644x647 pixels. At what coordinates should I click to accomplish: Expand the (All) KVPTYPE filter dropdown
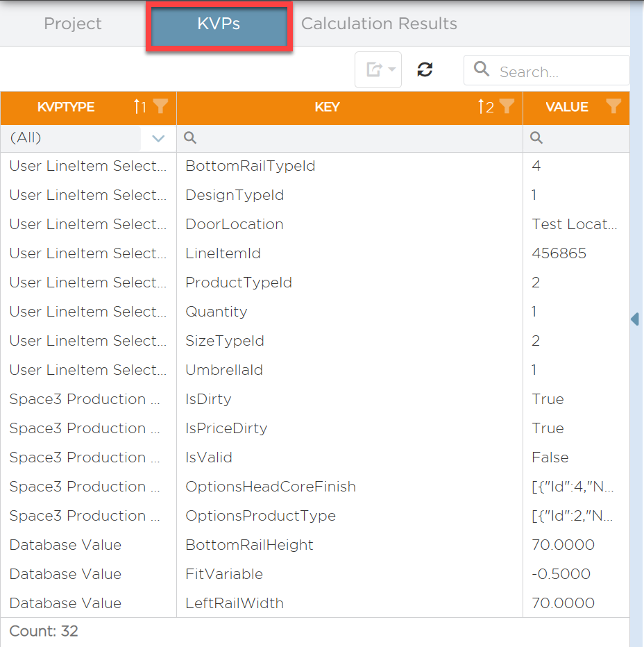[158, 138]
